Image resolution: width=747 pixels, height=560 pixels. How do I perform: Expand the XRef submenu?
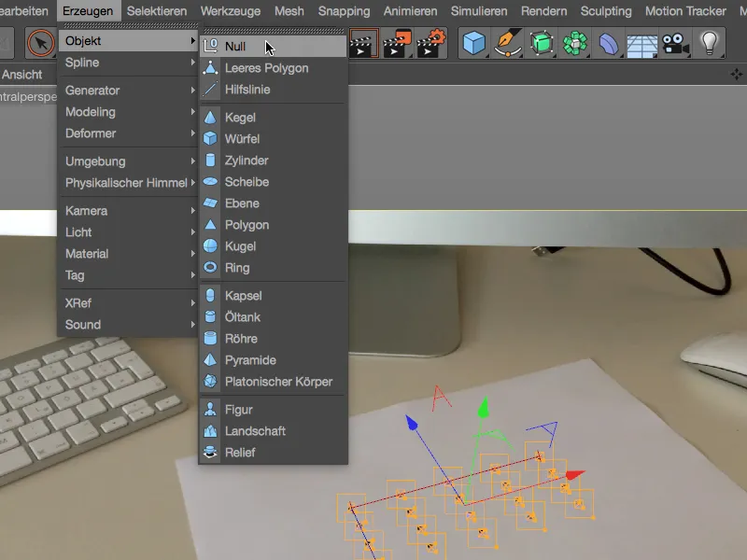tap(128, 303)
